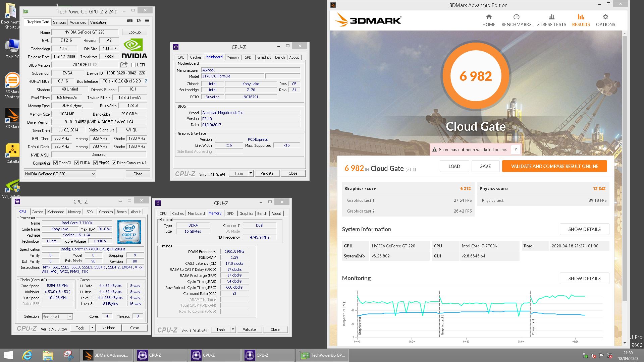The height and width of the screenshot is (362, 644).
Task: Show details for Monitoring
Action: pos(584,279)
